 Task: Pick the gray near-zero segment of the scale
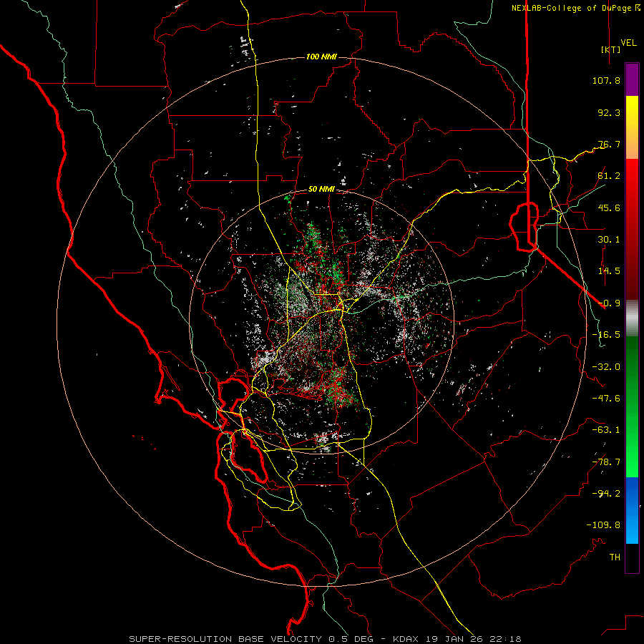pyautogui.click(x=632, y=318)
